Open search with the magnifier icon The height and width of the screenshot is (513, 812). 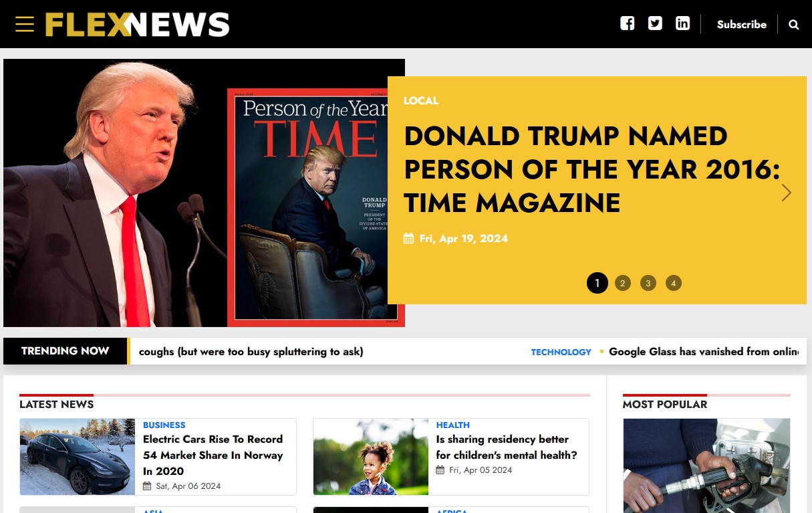793,25
